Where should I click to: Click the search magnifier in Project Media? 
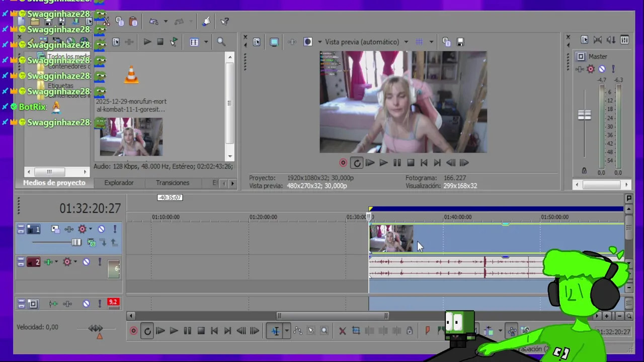[221, 42]
